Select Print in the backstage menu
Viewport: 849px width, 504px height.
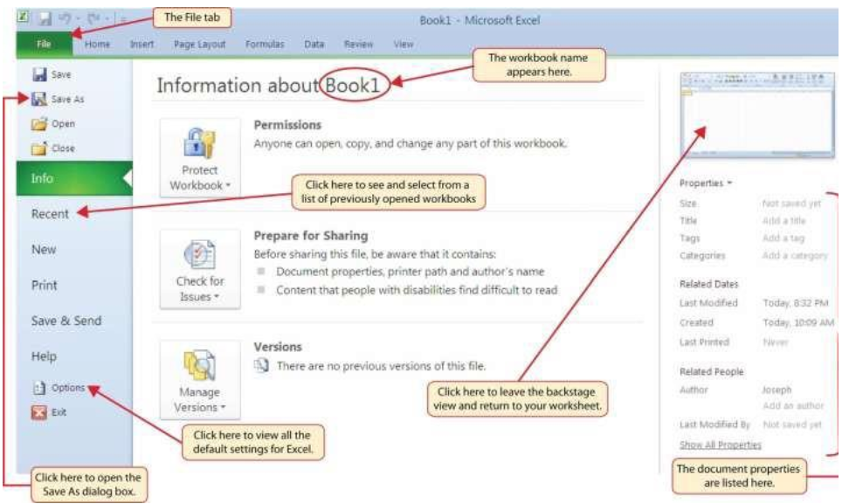[x=44, y=286]
